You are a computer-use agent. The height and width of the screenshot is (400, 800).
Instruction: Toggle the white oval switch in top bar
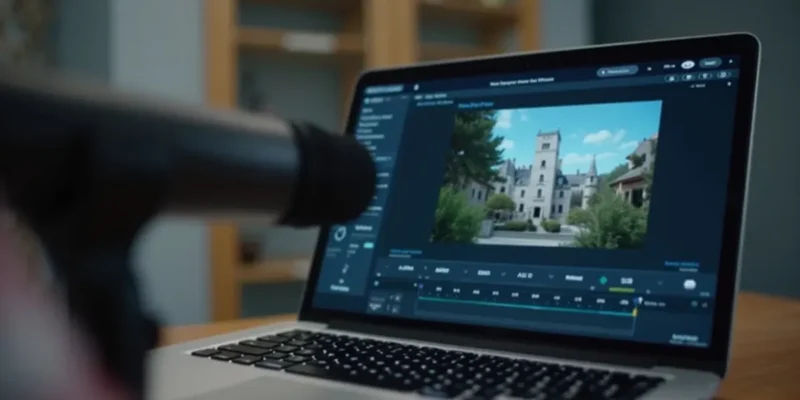[687, 65]
